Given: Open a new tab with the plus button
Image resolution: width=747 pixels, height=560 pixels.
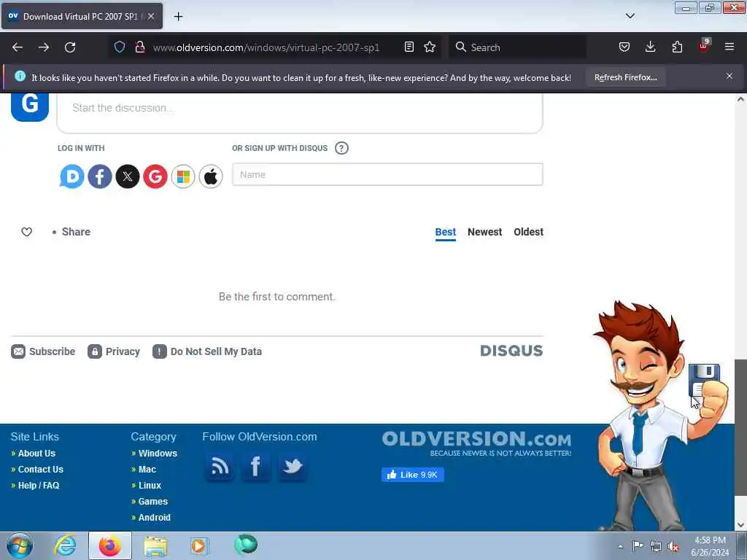Looking at the screenshot, I should point(178,17).
